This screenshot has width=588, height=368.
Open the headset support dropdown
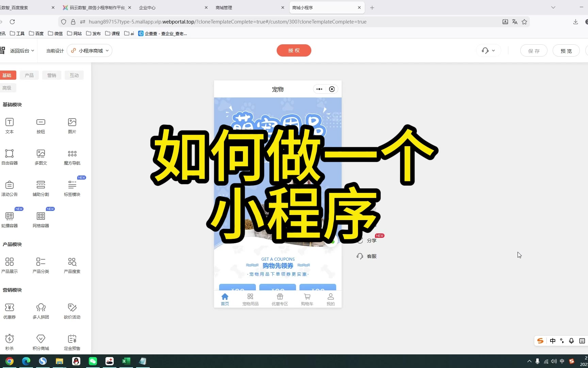tap(488, 51)
